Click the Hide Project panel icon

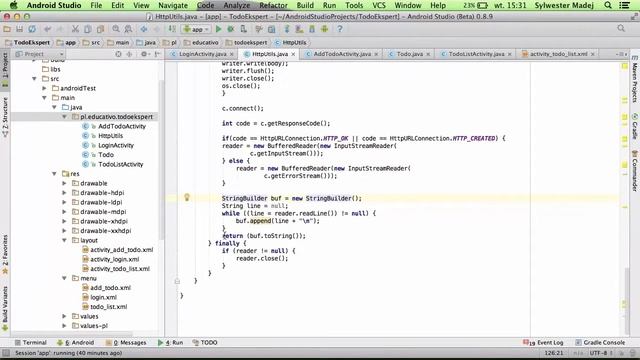click(x=158, y=54)
